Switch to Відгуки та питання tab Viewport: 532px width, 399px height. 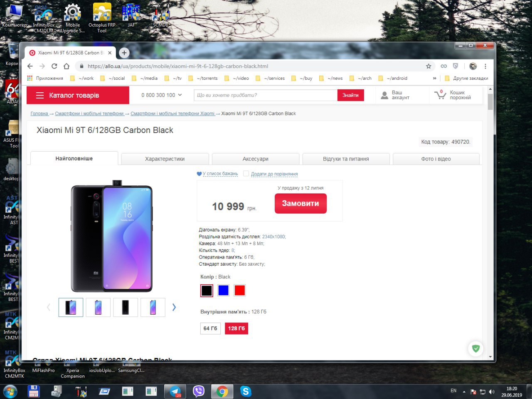click(x=346, y=159)
